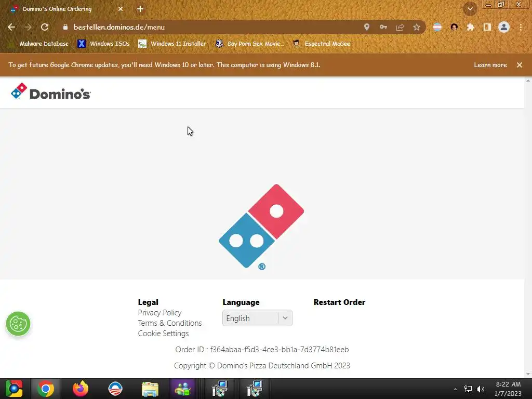
Task: Open the Windows 11 Installer bookmark
Action: [172, 44]
